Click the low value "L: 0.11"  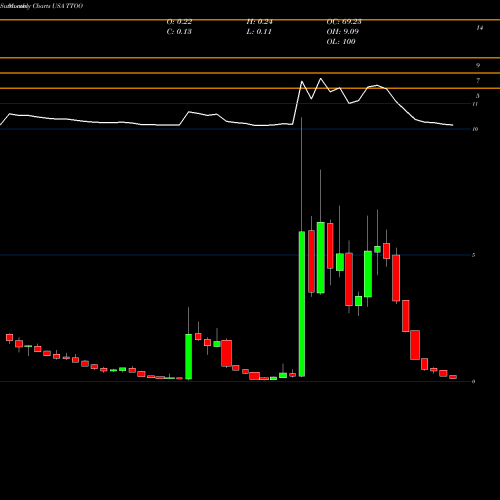click(259, 32)
